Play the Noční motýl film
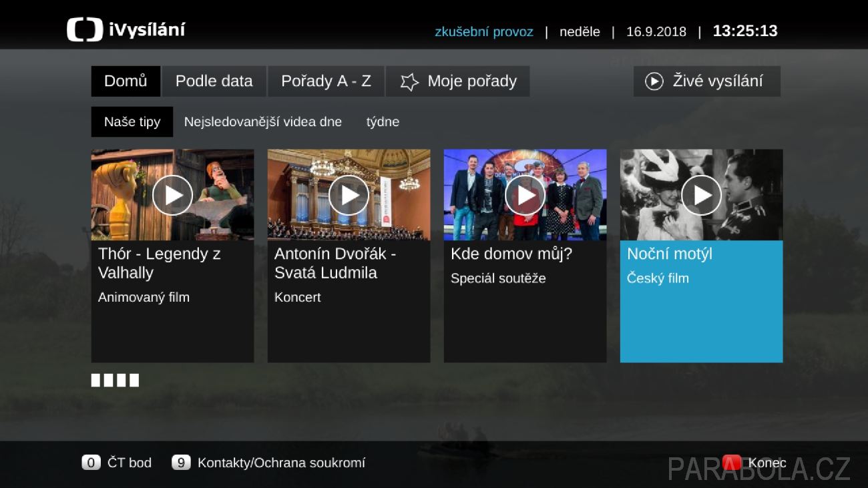Image resolution: width=868 pixels, height=488 pixels. 701,195
